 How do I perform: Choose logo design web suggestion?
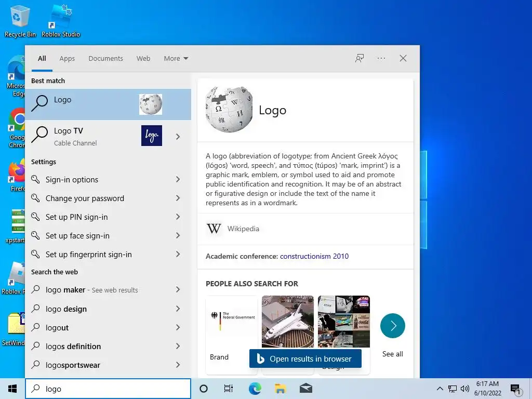point(108,309)
